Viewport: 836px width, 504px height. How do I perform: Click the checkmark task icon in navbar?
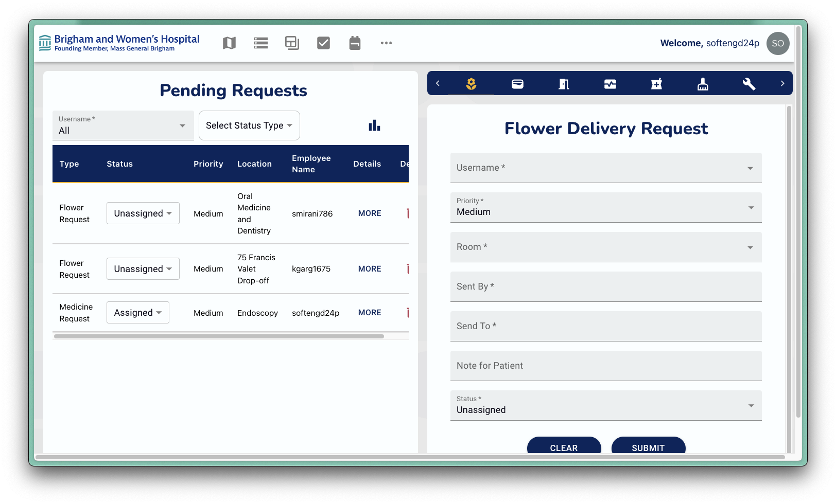tap(323, 43)
